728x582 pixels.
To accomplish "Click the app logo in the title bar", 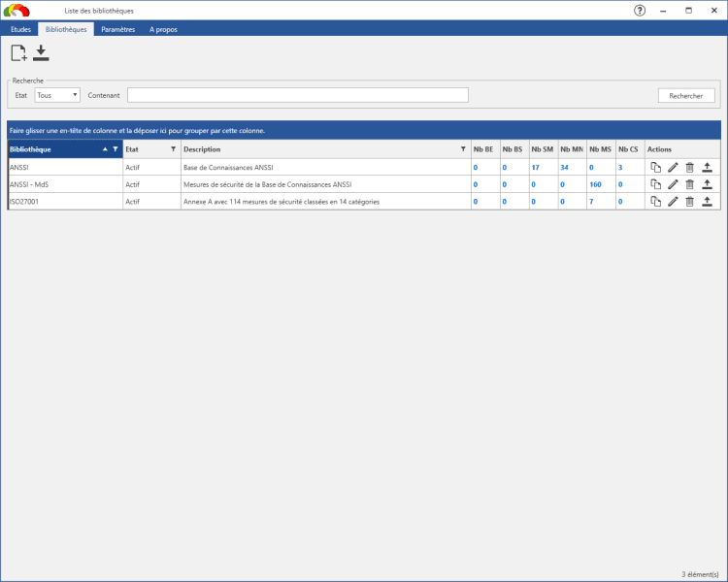I will 17,11.
